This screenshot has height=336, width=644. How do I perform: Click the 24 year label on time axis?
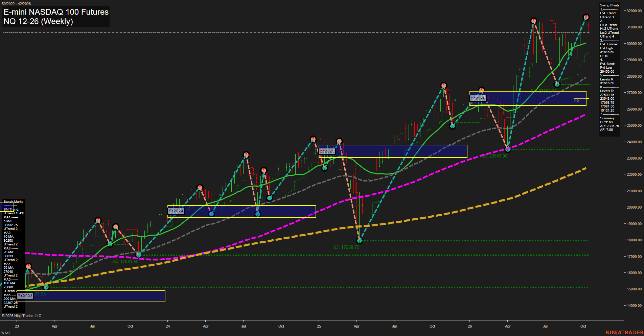tap(168, 326)
